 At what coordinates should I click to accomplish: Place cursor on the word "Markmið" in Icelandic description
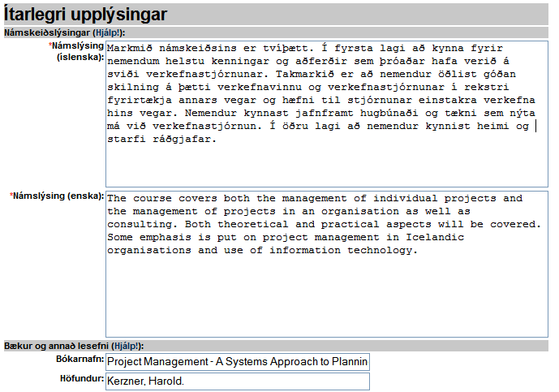(x=131, y=47)
